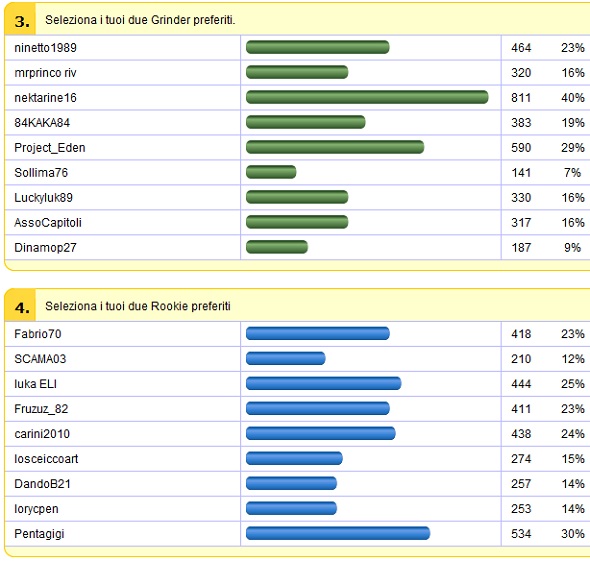
Task: Select the Luckyluk89 entry
Action: (x=44, y=198)
